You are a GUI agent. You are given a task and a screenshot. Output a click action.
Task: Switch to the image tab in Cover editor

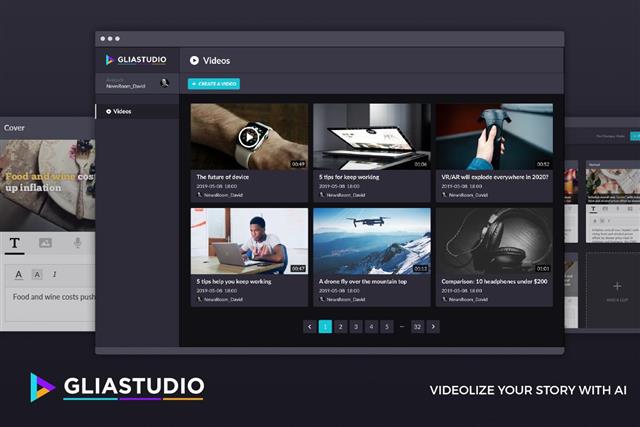(45, 243)
